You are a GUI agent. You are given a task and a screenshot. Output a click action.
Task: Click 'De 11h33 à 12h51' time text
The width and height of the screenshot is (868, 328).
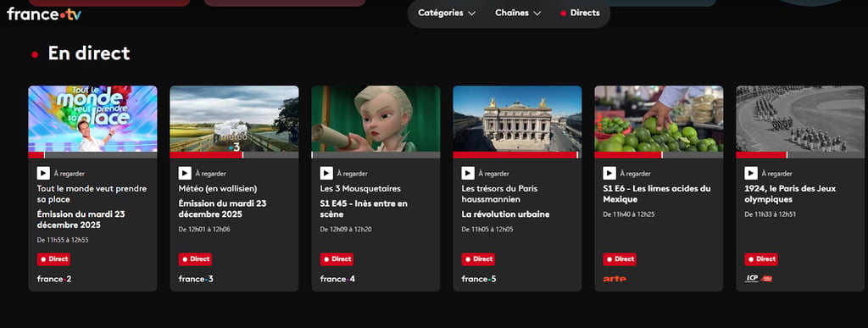770,214
